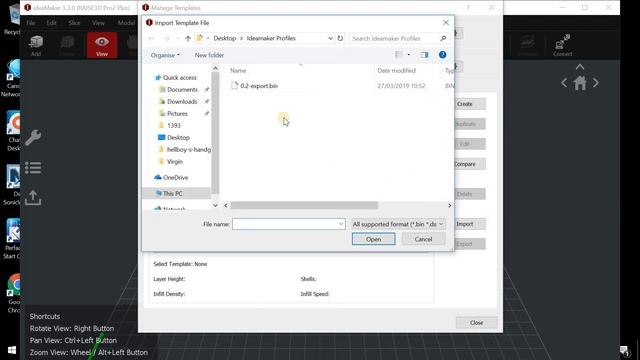This screenshot has height=360, width=640.
Task: Click Desktop in the breadcrumb path
Action: 224,38
